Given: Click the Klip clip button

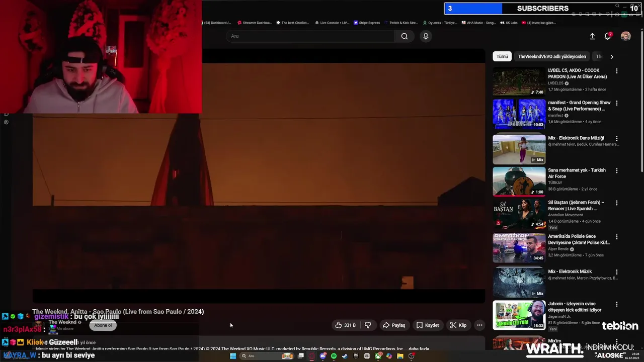Looking at the screenshot, I should point(458,325).
